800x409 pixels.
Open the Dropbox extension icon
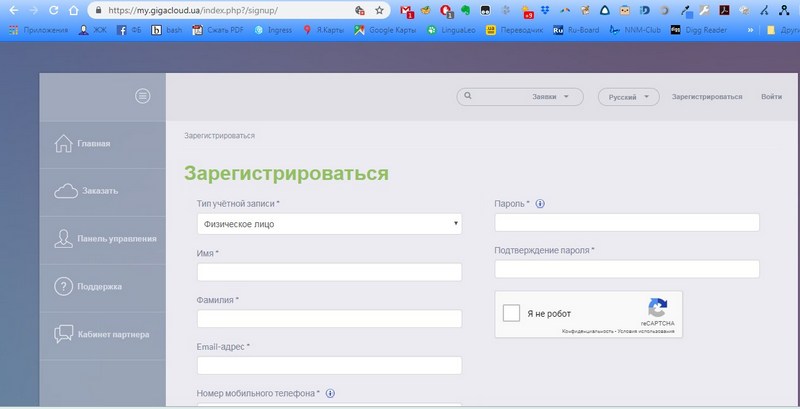545,10
